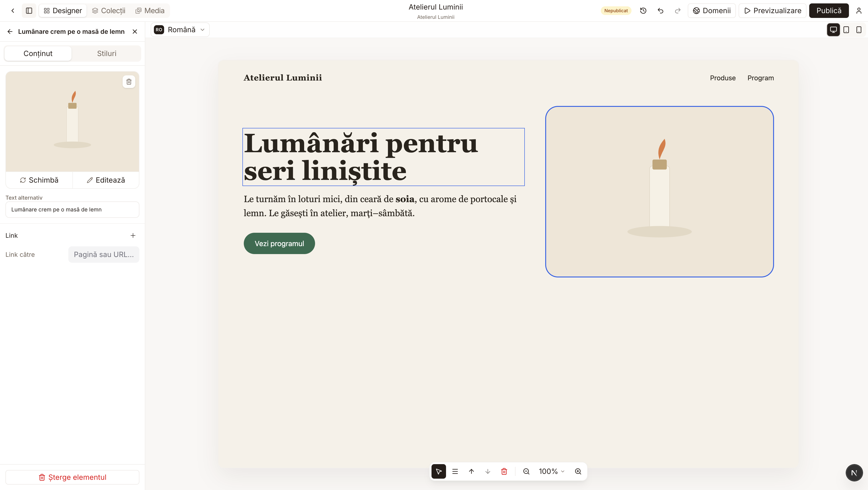The image size is (868, 490).
Task: Click the redo arrow
Action: click(x=678, y=11)
